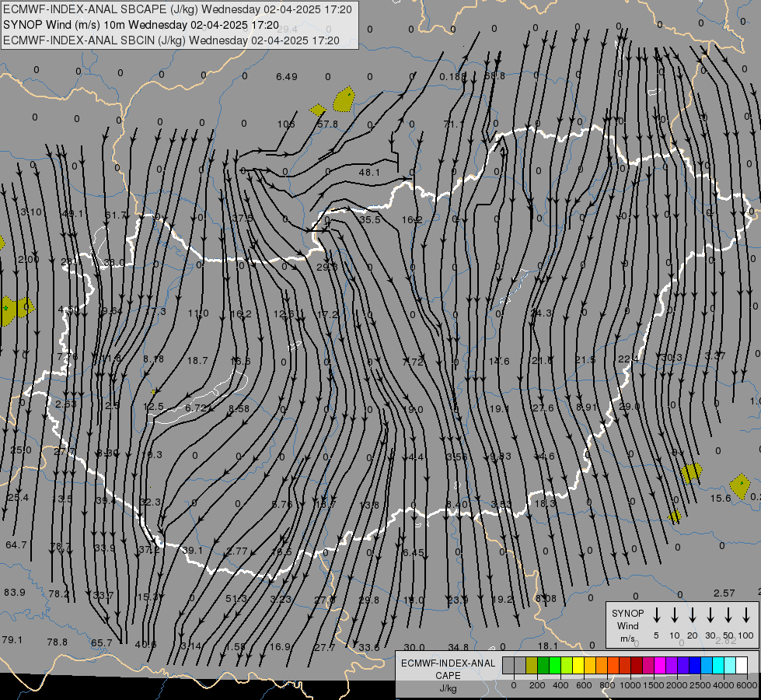Click the 1000 tick label on CAPE scale

[630, 685]
